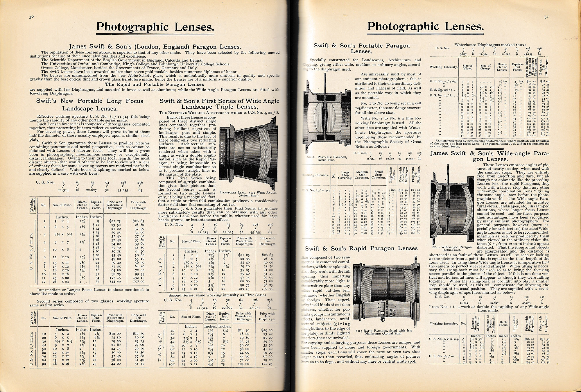Image resolution: width=581 pixels, height=392 pixels.
Task: Click price '$12 00' in second series table
Action: [x=115, y=334]
